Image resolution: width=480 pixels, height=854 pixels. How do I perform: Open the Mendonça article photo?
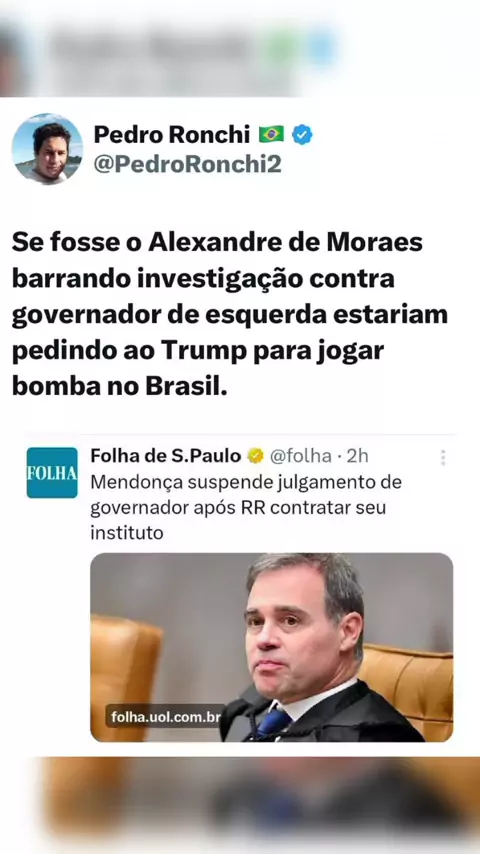[271, 647]
